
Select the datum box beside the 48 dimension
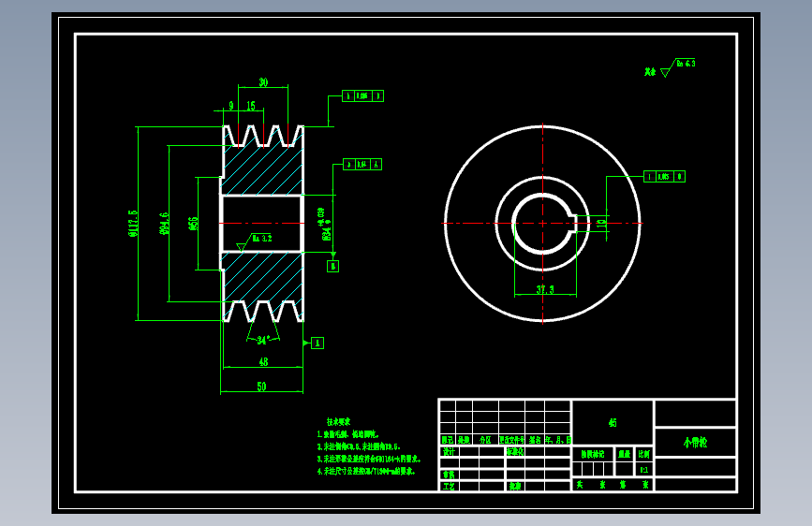tap(317, 343)
